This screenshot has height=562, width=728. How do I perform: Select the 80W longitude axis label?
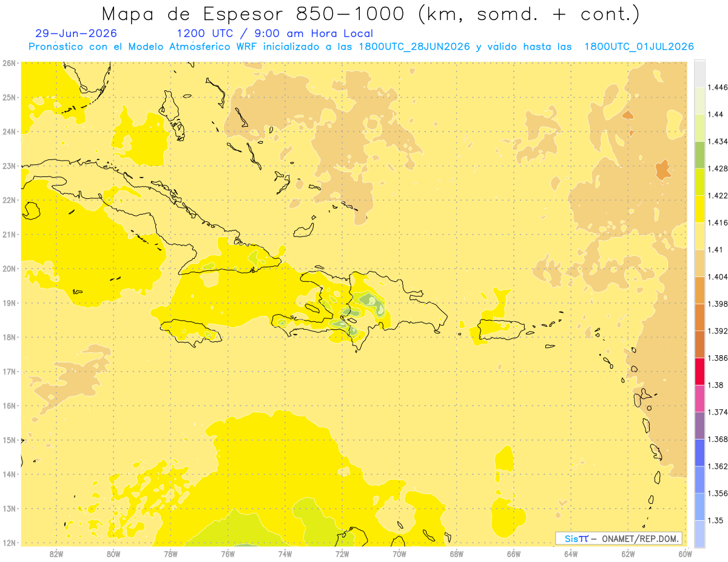point(113,554)
